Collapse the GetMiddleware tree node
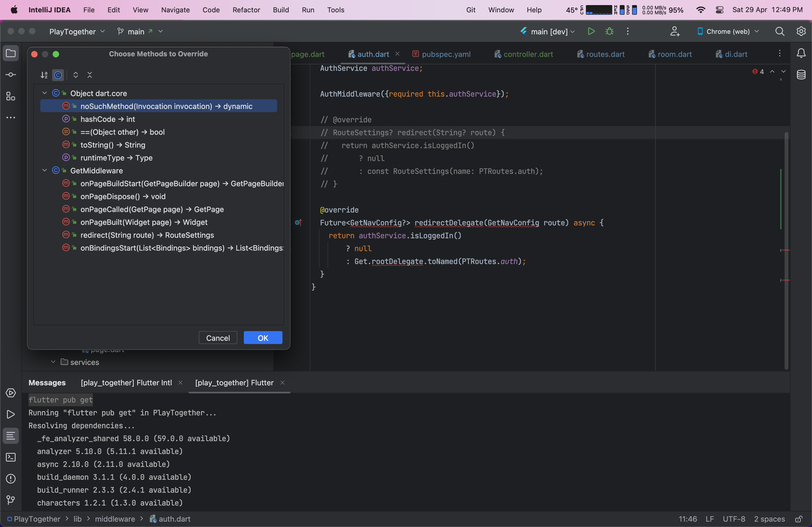This screenshot has width=812, height=527. (44, 170)
